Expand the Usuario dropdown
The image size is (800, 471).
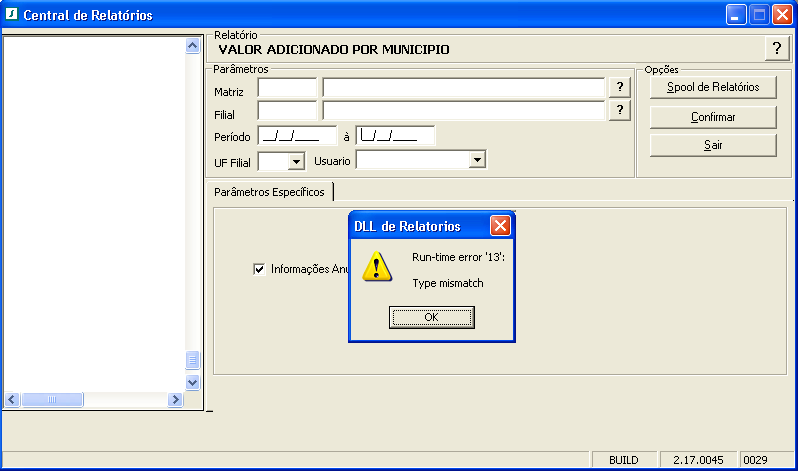[477, 160]
